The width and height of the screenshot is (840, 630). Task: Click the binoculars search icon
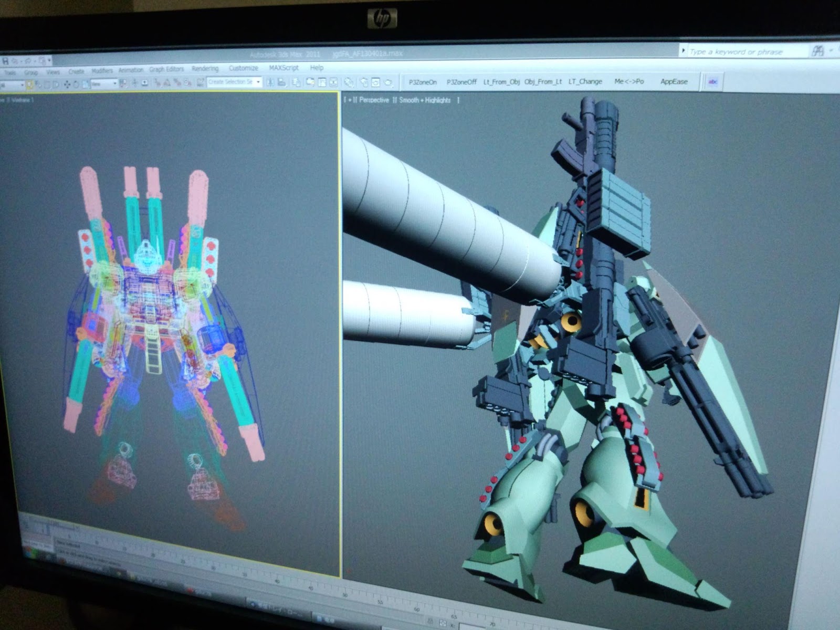click(817, 51)
